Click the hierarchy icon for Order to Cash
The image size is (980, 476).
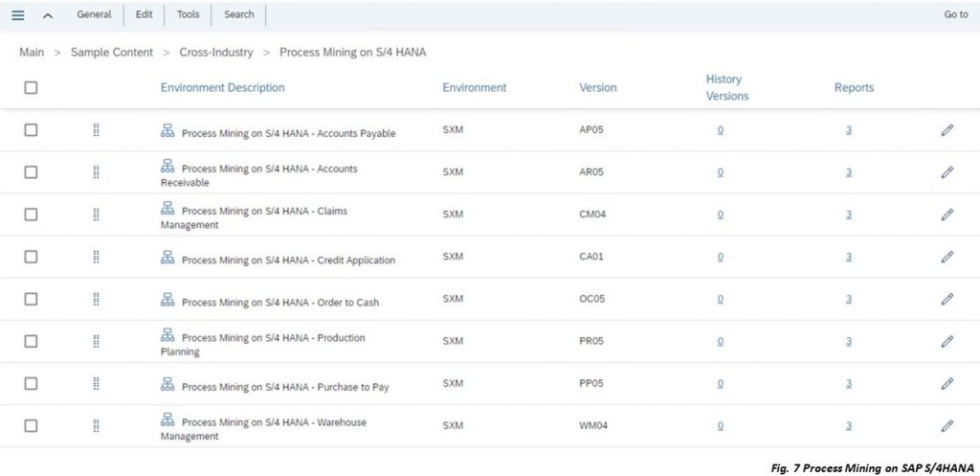(167, 300)
